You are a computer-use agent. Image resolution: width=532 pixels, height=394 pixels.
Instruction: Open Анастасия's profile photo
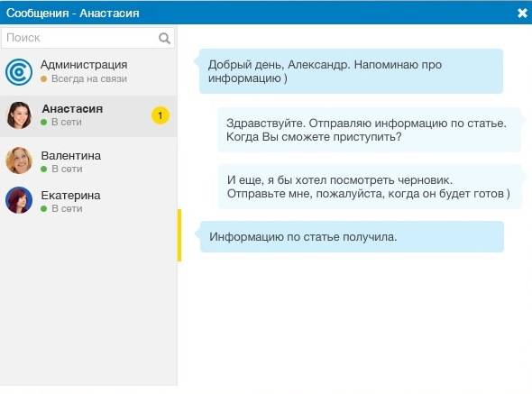pyautogui.click(x=19, y=115)
